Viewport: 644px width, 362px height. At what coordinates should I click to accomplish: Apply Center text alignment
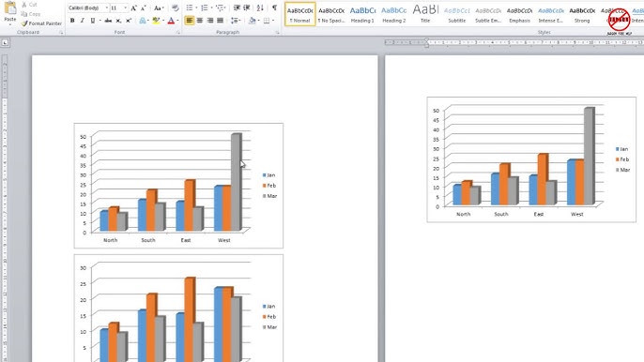coord(200,20)
